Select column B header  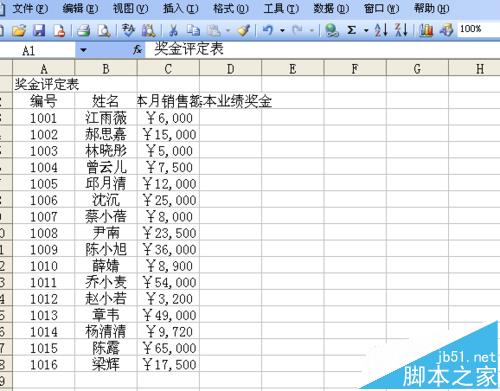(106, 68)
